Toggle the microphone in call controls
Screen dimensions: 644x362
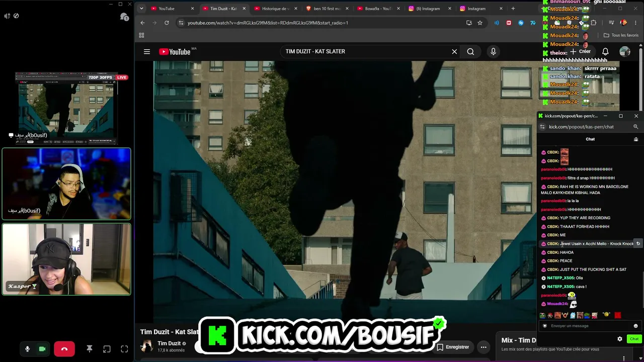point(28,349)
